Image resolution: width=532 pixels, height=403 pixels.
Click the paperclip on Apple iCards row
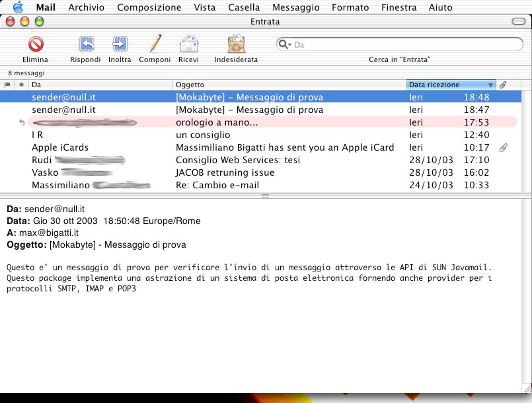(503, 147)
